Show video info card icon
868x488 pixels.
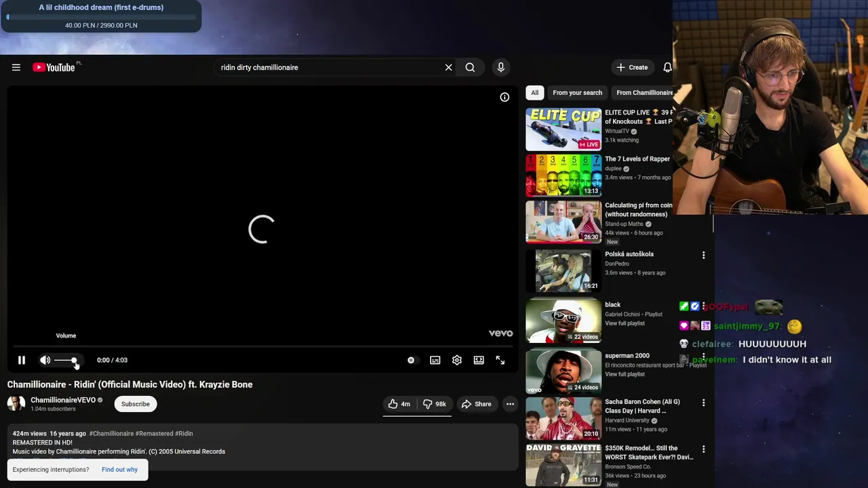point(505,97)
